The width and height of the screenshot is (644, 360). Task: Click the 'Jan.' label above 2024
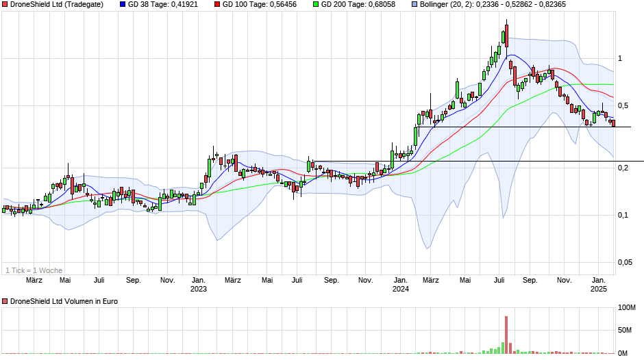click(401, 281)
